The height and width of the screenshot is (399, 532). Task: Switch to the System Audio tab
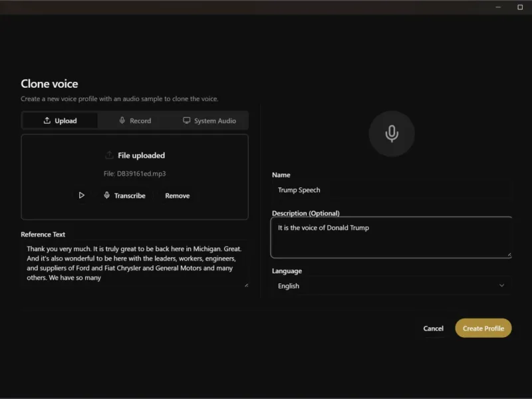209,120
